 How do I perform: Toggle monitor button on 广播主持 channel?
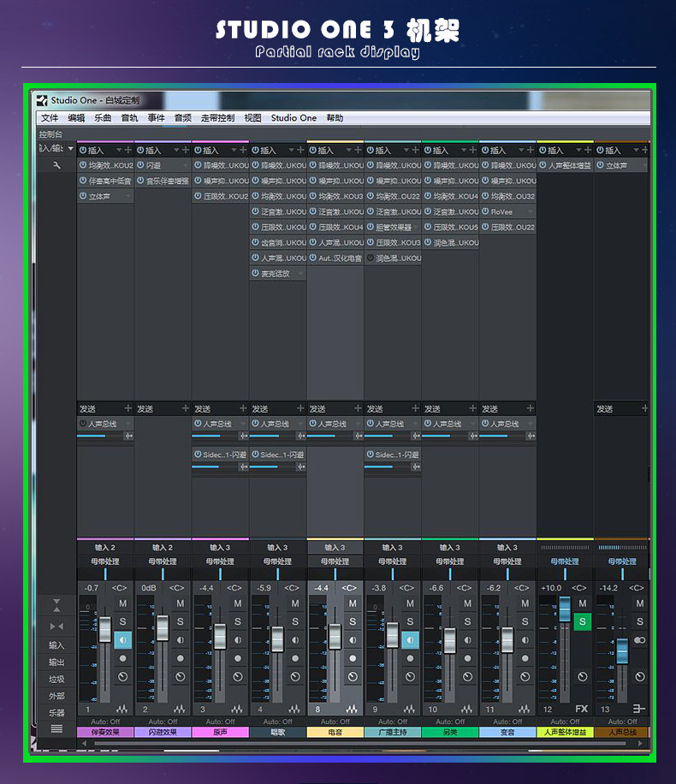coord(411,640)
